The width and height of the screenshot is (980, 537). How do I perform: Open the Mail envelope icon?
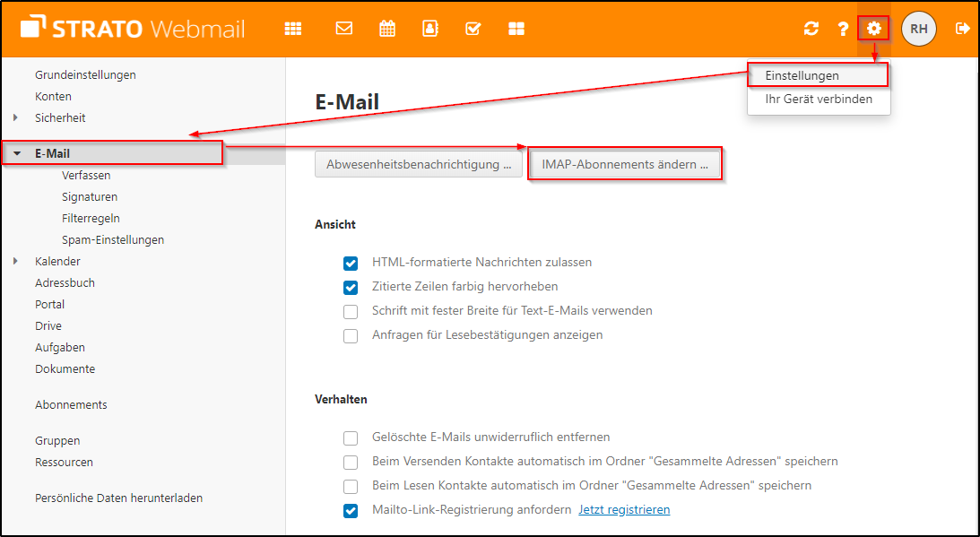tap(343, 29)
